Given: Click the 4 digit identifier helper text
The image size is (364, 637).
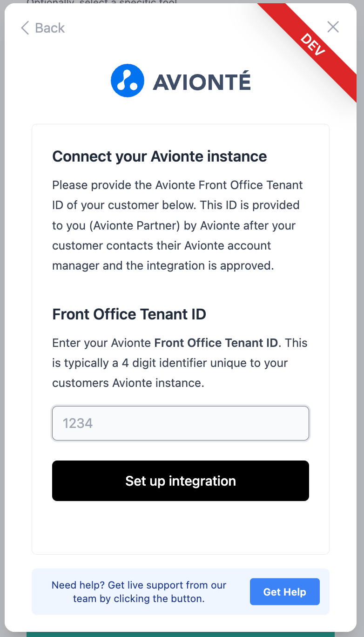Looking at the screenshot, I should click(x=170, y=363).
